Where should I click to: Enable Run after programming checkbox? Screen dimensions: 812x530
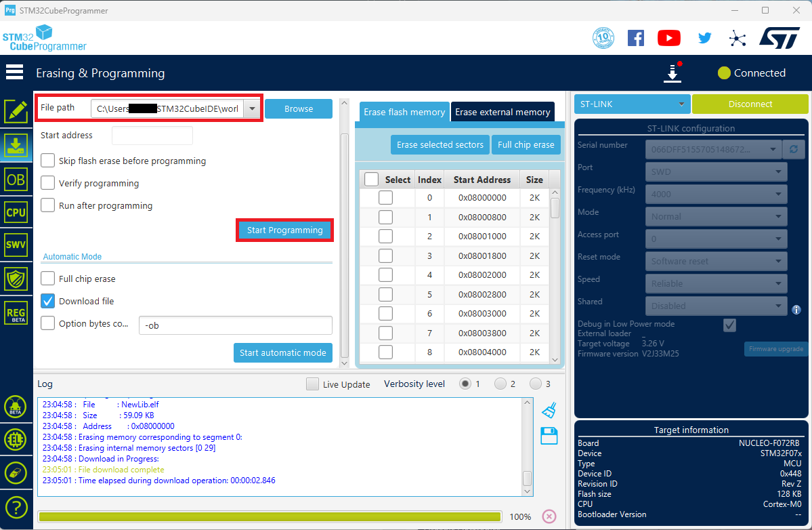pos(47,205)
